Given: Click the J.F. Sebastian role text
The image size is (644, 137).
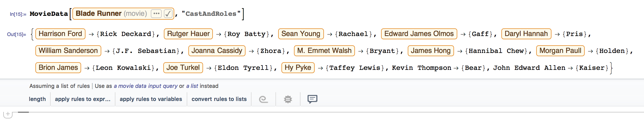Looking at the screenshot, I should (x=146, y=51).
